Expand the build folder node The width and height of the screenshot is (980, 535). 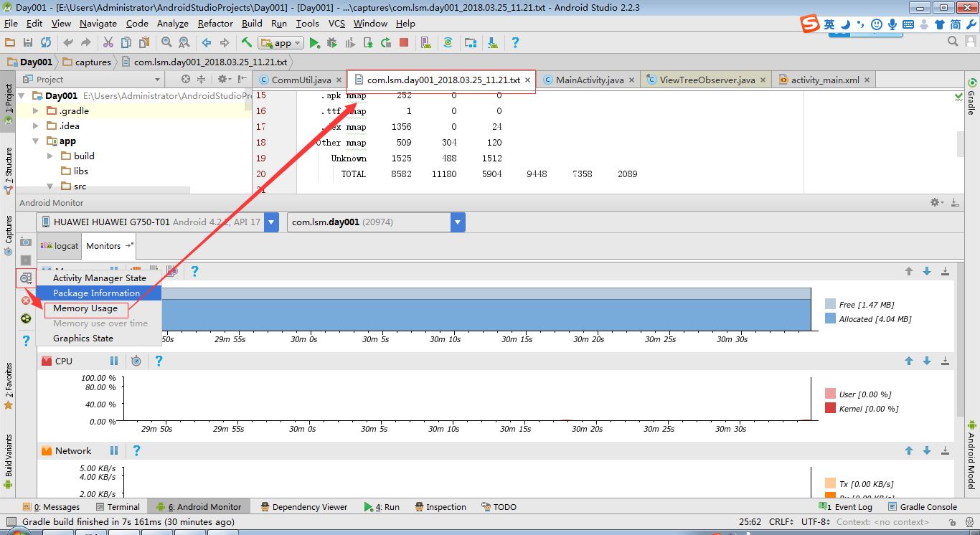pos(50,156)
